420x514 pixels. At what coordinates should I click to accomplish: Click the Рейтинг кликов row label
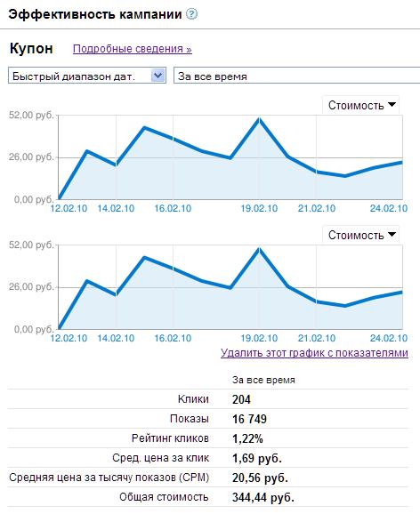(170, 438)
